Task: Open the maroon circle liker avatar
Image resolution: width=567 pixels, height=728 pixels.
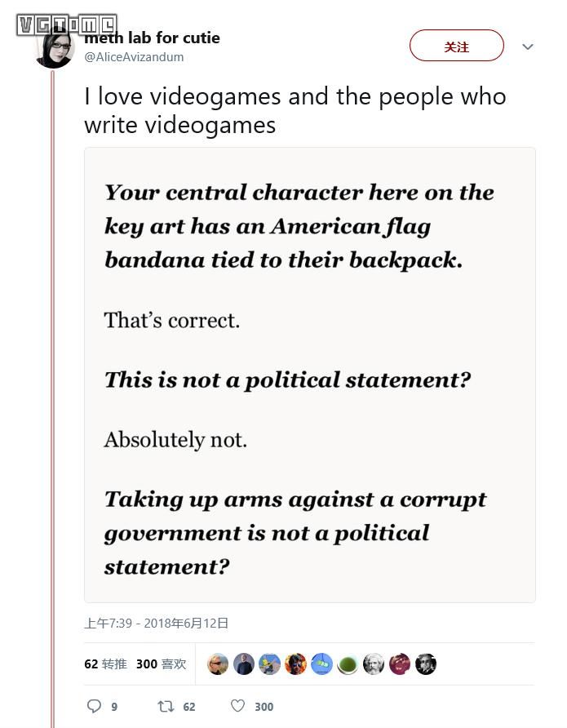Action: click(x=400, y=664)
